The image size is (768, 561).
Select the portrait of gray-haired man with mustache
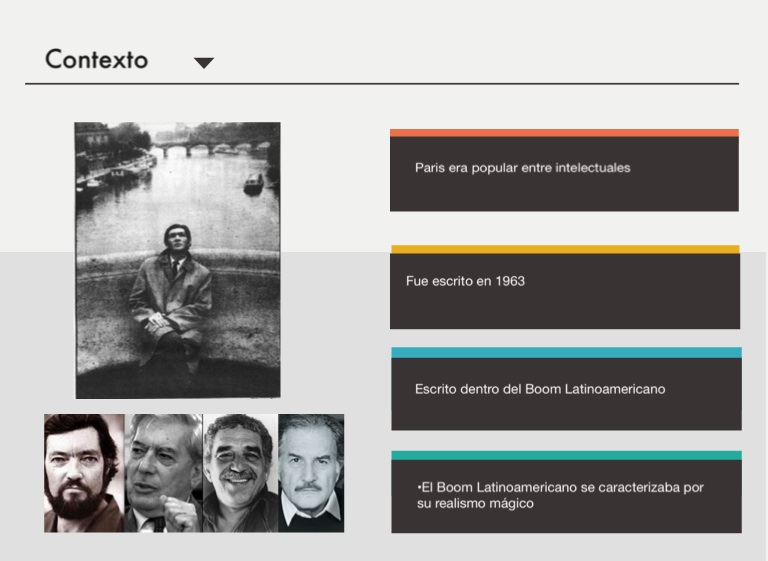tap(311, 472)
